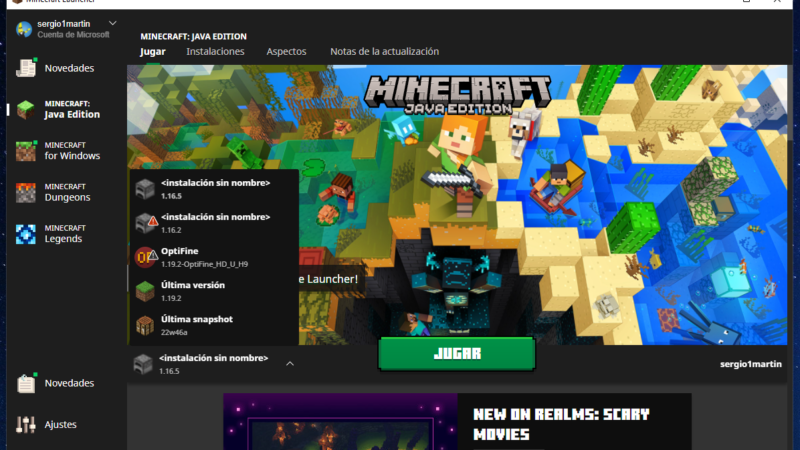Open Minecraft Dungeons icon
This screenshot has height=450, width=800.
tap(26, 192)
